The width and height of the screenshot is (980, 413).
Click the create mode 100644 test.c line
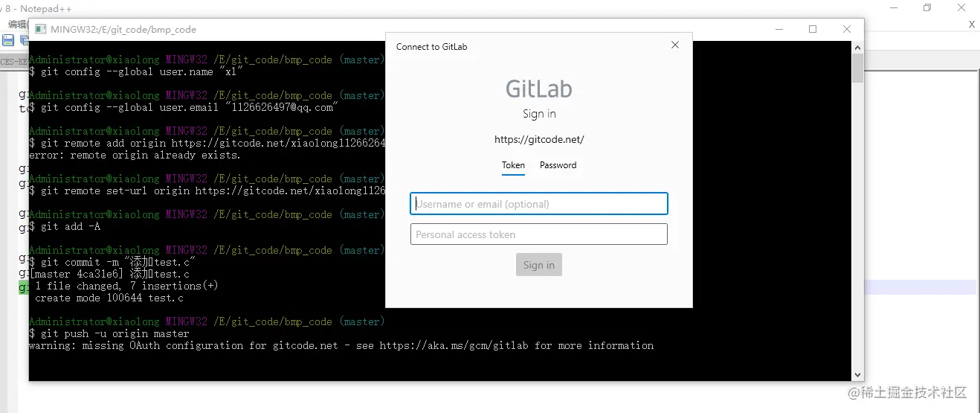point(109,298)
